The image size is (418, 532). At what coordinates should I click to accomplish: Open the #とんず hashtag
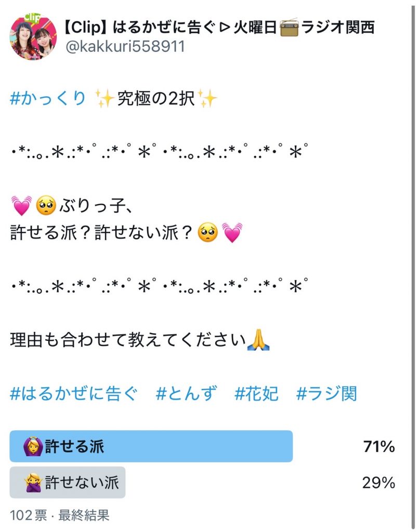(186, 394)
